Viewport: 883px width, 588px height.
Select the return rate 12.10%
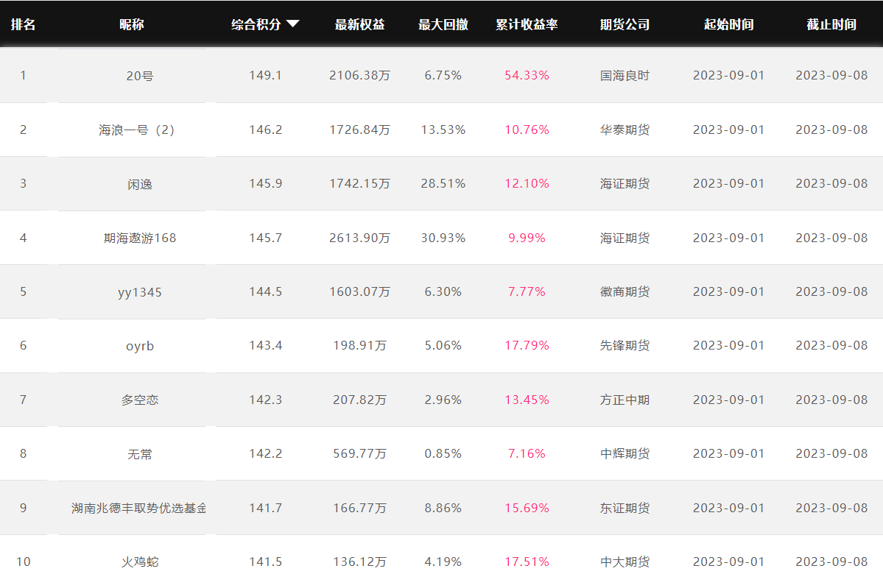pos(527,183)
